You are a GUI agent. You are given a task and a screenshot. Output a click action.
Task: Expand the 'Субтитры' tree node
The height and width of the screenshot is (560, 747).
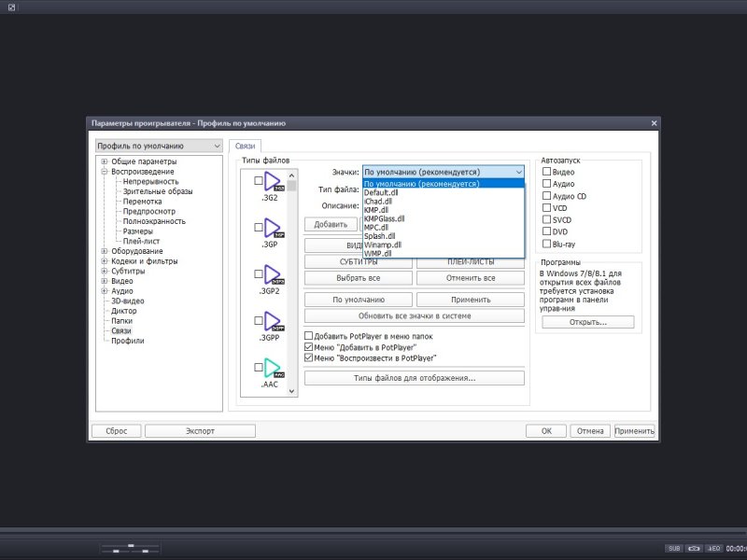105,271
